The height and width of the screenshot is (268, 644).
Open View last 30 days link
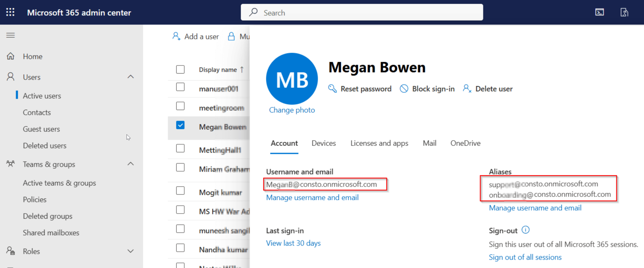pos(293,243)
